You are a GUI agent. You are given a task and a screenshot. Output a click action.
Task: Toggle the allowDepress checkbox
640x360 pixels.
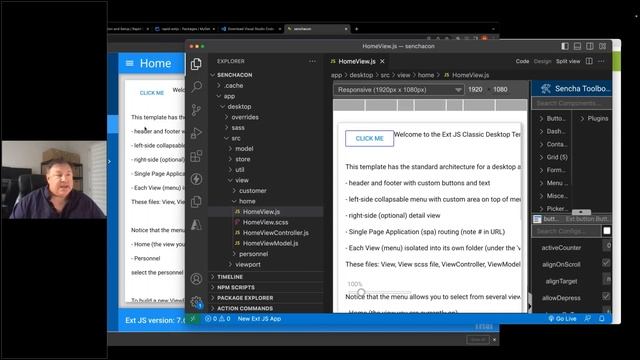point(606,296)
